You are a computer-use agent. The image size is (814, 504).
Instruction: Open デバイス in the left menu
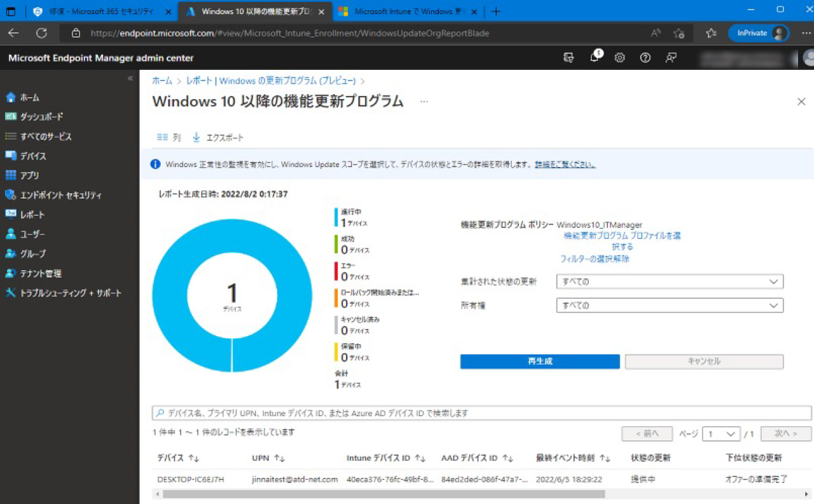coord(32,156)
